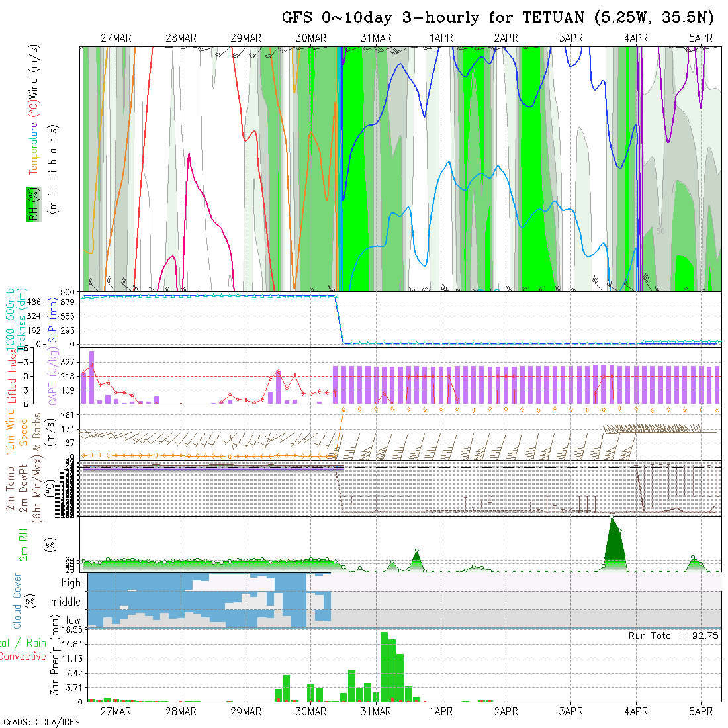The width and height of the screenshot is (728, 728).
Task: Select the 27MAR label on top axis
Action: click(116, 38)
